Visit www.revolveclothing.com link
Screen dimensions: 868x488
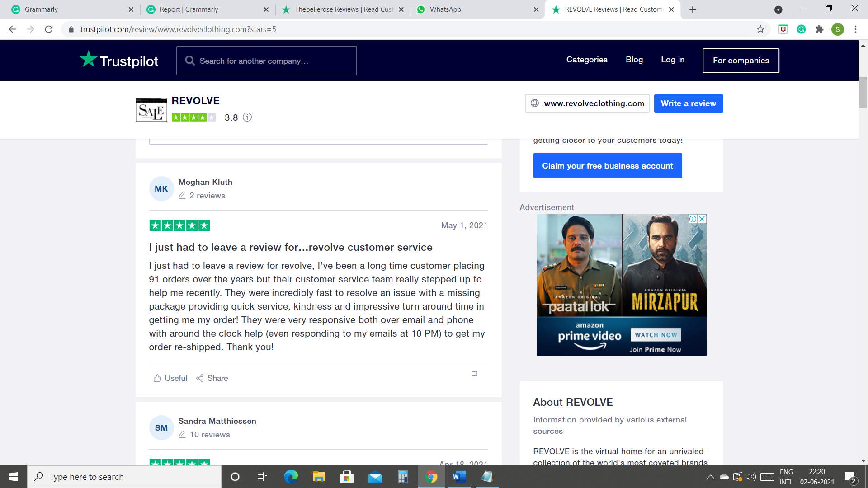tap(587, 103)
